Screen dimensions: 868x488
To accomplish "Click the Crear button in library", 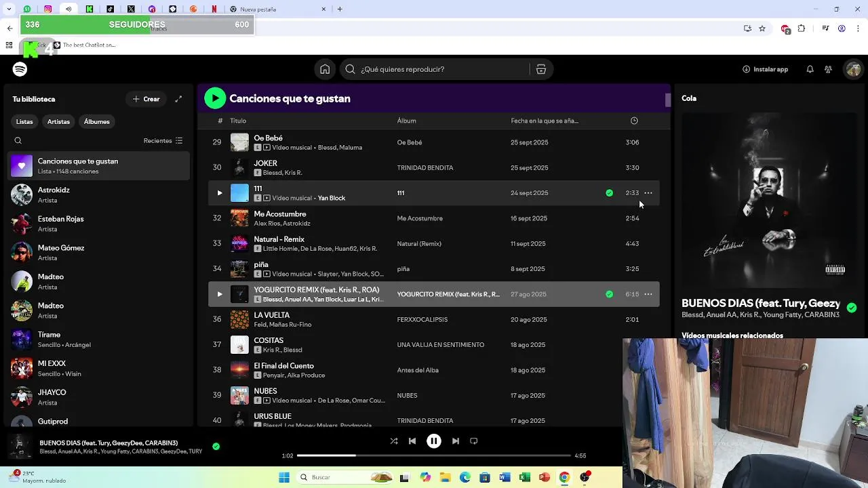I will coord(146,99).
